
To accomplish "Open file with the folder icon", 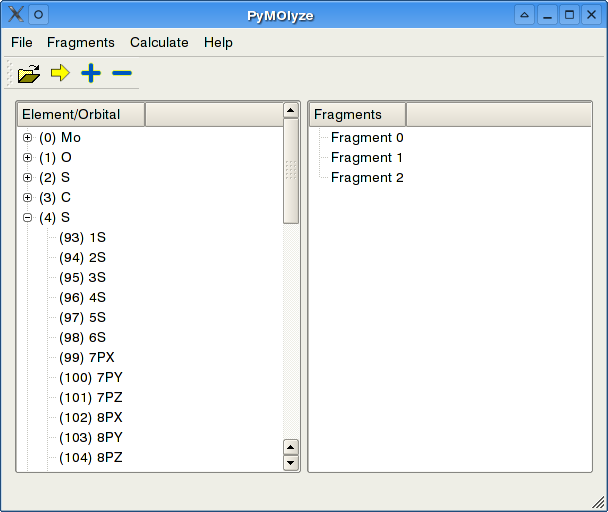I will point(29,73).
